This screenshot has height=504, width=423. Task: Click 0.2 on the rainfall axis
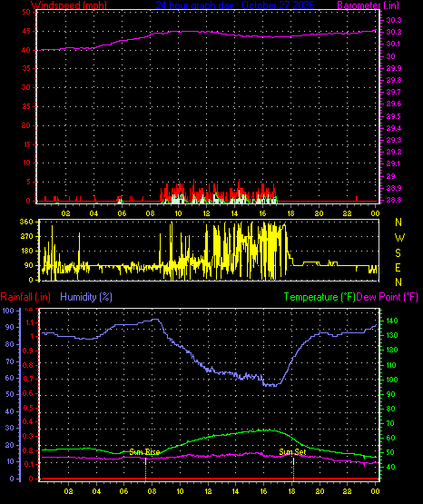point(28,450)
